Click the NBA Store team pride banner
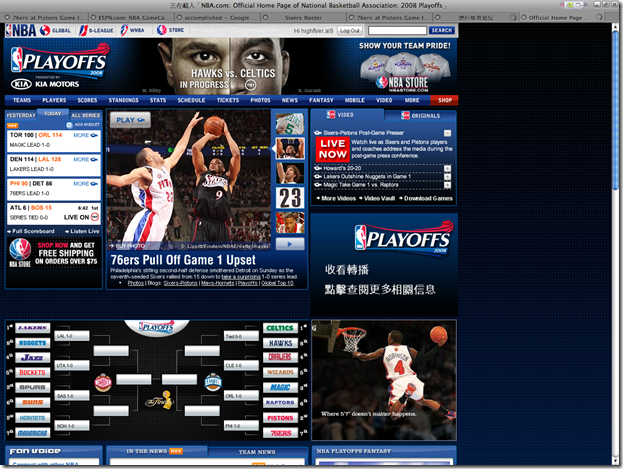The width and height of the screenshot is (623, 469). pyautogui.click(x=404, y=67)
